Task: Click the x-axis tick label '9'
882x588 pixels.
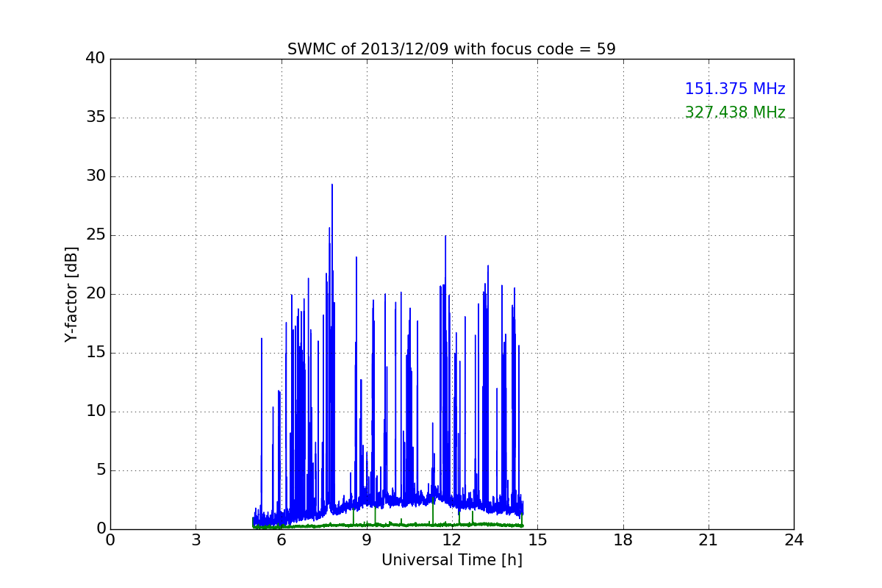Action: tap(367, 540)
